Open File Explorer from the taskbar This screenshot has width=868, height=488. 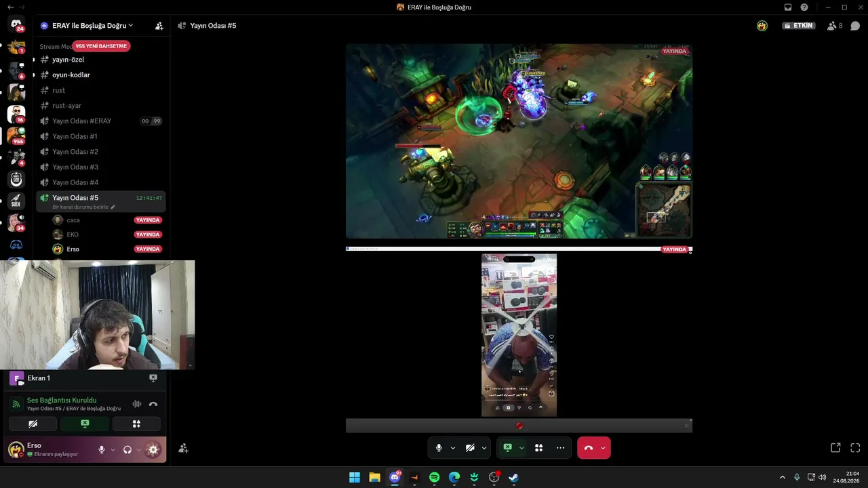click(x=374, y=477)
